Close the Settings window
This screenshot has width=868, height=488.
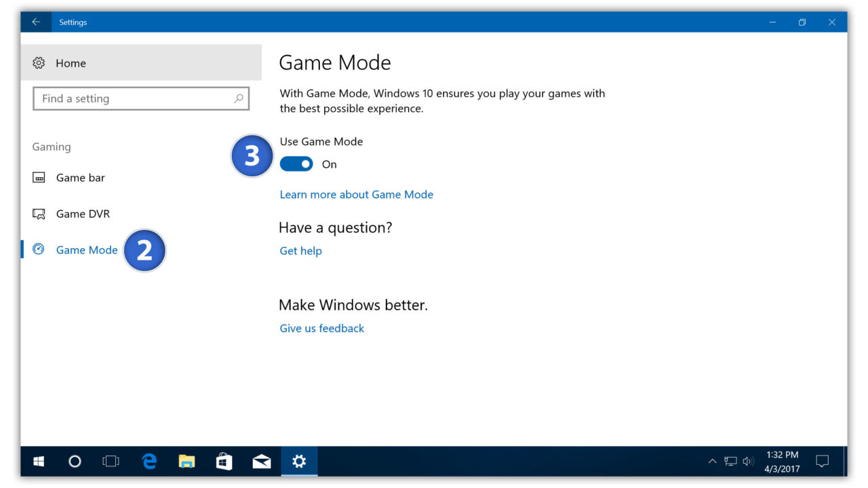pyautogui.click(x=832, y=22)
